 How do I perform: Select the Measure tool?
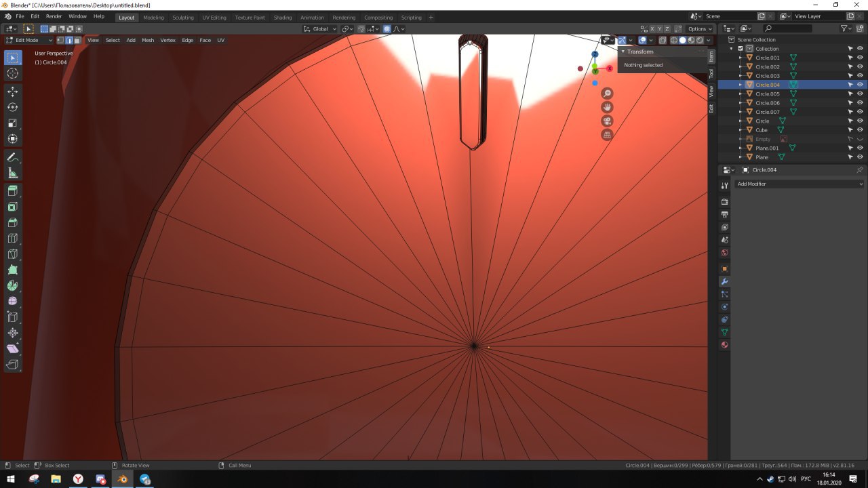tap(12, 173)
